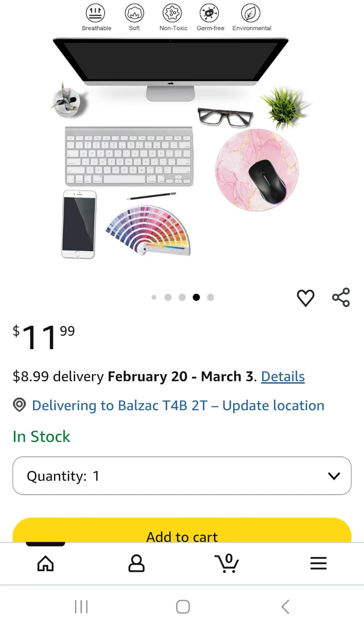Update the Balzac T4B 2T delivery location

[178, 405]
